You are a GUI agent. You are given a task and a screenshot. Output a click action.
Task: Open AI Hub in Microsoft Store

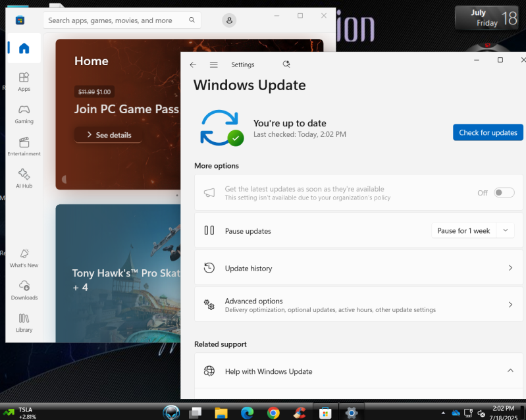click(x=24, y=179)
